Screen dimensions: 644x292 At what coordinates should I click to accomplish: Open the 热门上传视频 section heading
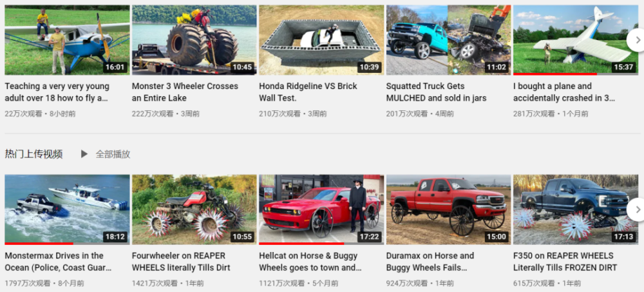[x=33, y=154]
